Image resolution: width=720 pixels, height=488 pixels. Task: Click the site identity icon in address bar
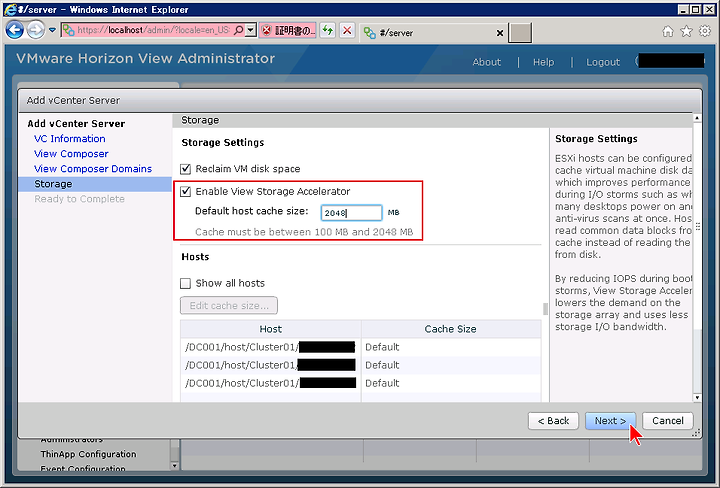click(x=68, y=30)
